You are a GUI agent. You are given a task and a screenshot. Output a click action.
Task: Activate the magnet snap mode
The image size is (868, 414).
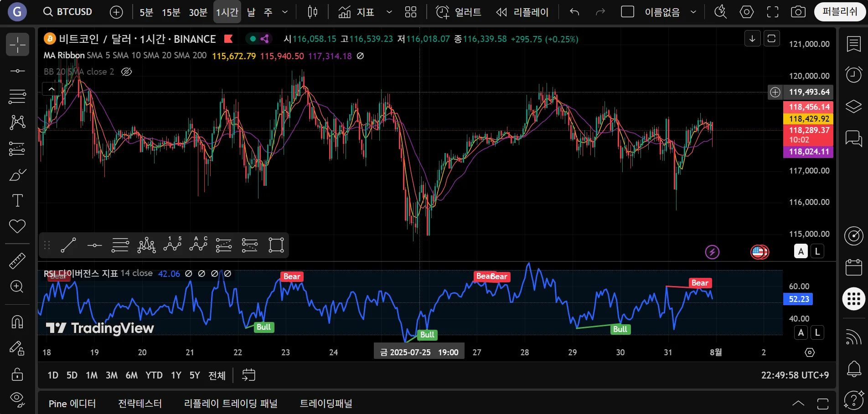point(17,322)
